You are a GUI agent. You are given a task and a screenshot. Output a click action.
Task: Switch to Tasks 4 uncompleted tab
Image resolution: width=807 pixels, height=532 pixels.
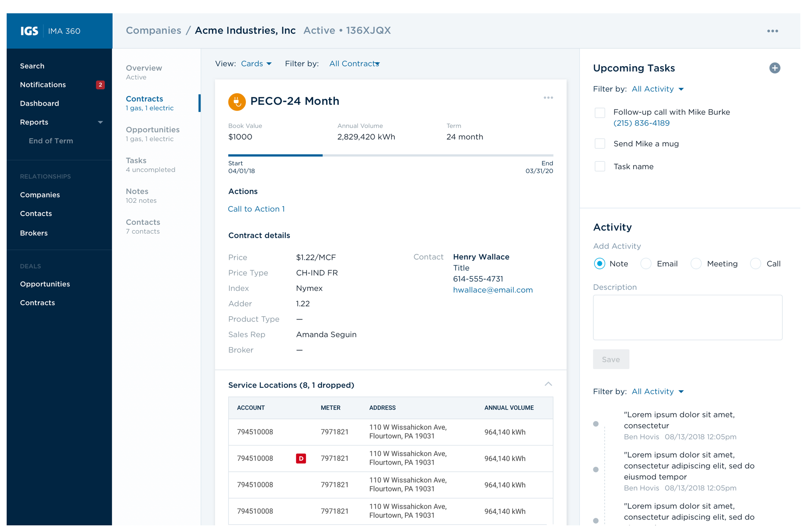pos(151,165)
